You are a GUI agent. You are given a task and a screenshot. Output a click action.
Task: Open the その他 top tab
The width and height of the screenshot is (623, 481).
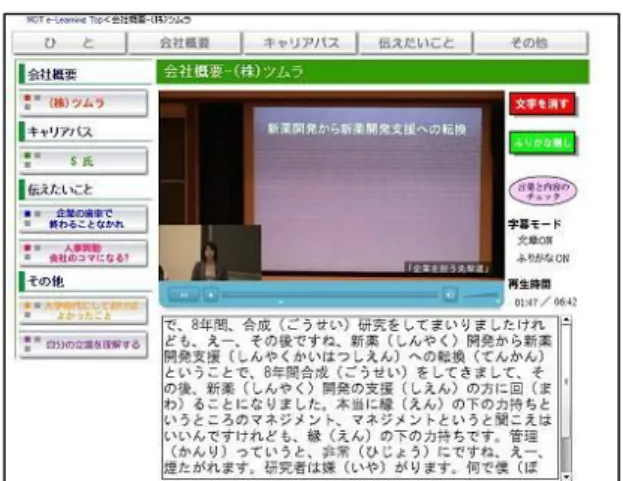531,43
